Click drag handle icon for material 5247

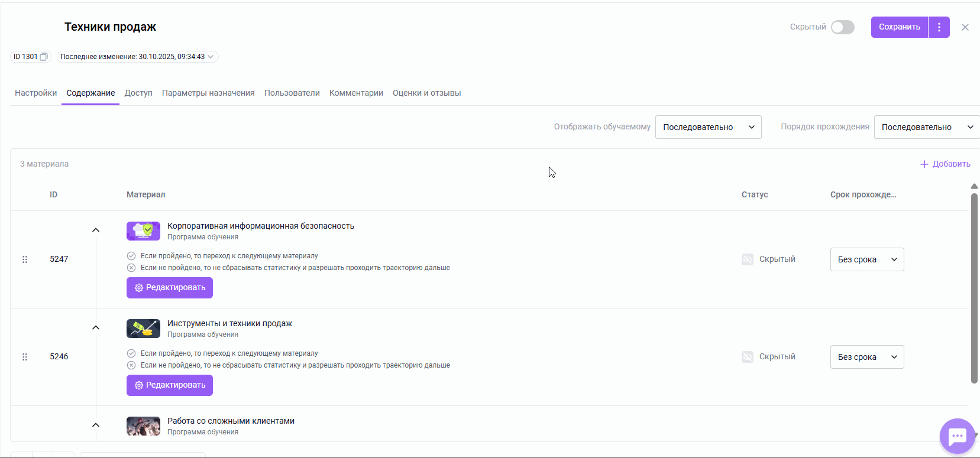coord(25,259)
